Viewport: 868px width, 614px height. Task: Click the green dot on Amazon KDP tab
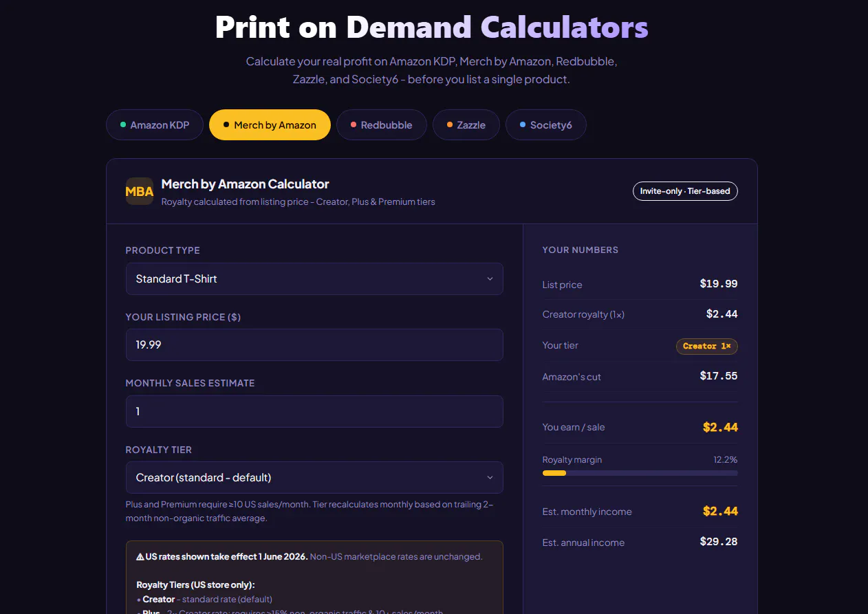[x=123, y=125]
